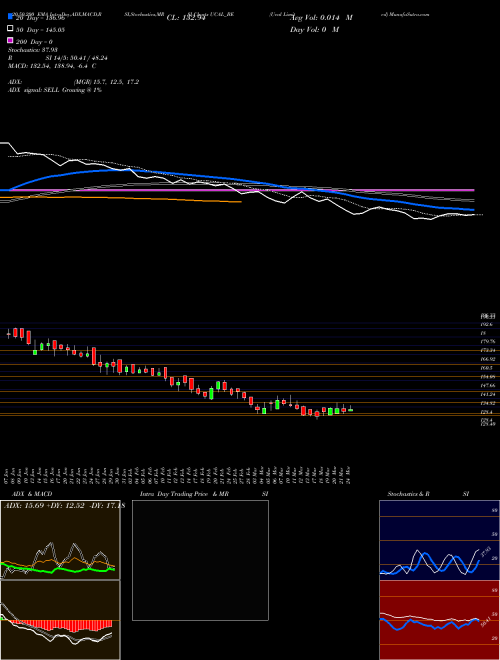Open the dark blue Stochastics chart panel
500x660 pixels.
tap(439, 540)
